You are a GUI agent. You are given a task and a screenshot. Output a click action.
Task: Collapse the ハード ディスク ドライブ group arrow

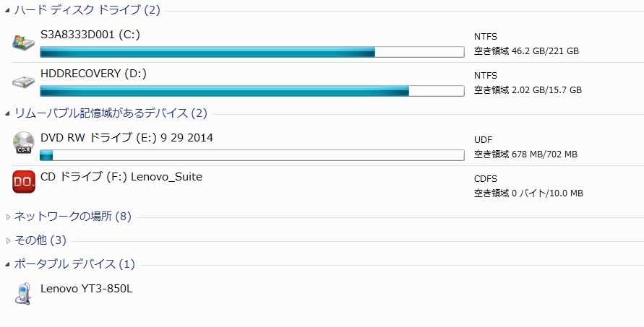(x=7, y=11)
